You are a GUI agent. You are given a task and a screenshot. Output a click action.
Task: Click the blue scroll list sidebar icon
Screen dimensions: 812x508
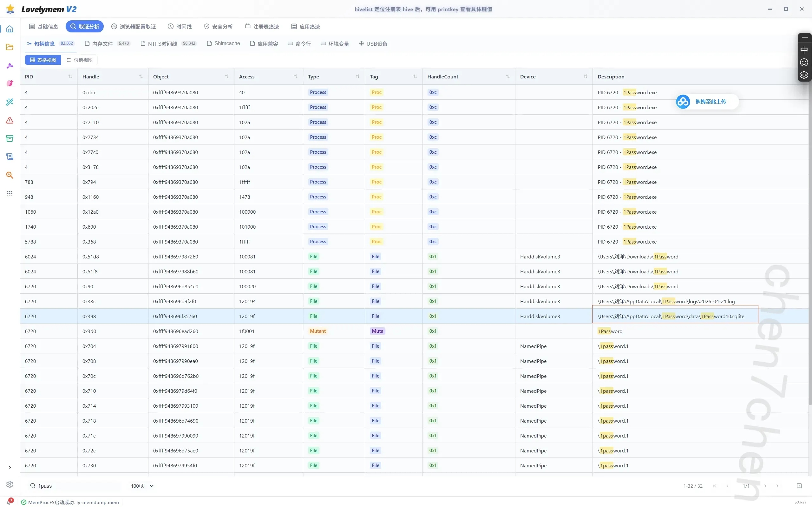tap(10, 157)
